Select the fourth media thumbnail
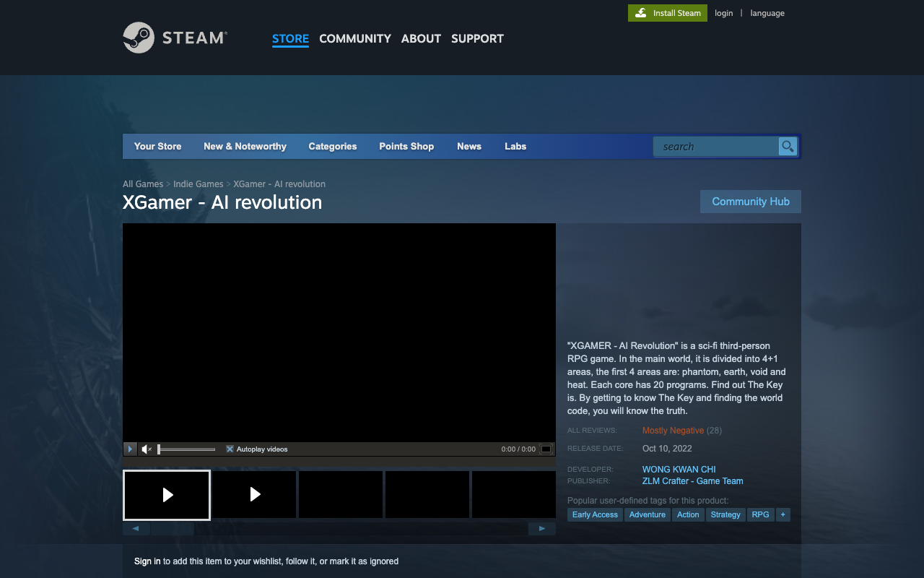The image size is (924, 578). (427, 495)
